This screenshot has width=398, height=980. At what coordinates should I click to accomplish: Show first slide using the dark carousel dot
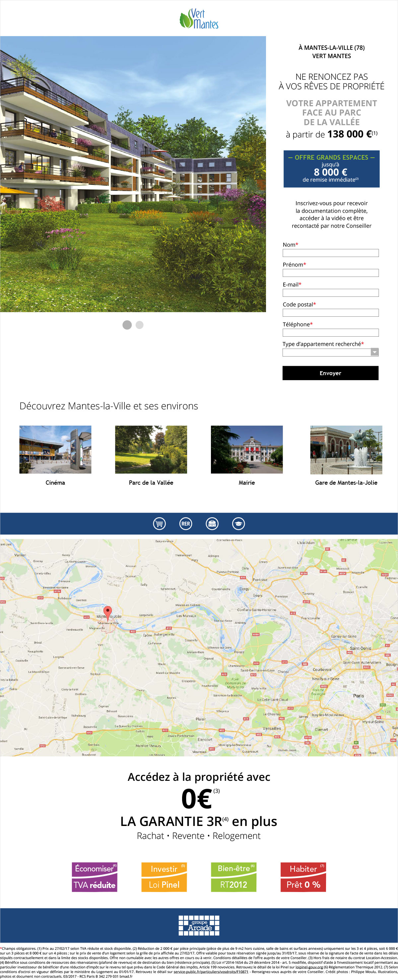point(127,325)
